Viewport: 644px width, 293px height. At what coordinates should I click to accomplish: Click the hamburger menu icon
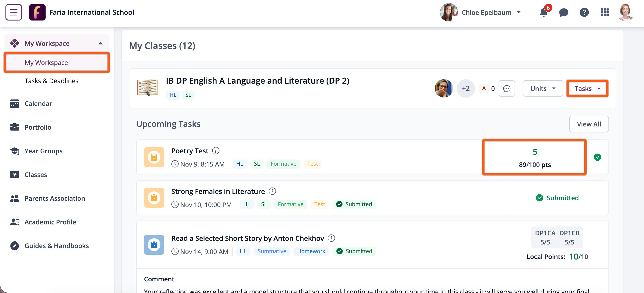(x=13, y=12)
